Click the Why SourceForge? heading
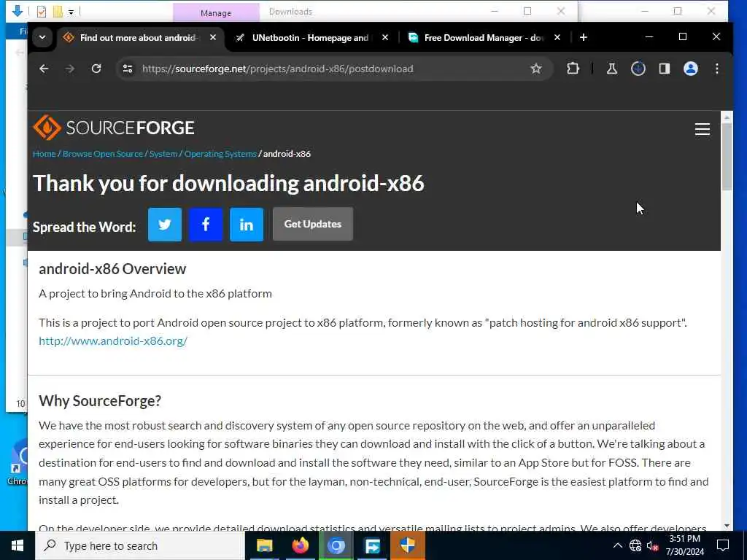Viewport: 747px width, 560px height. tap(100, 401)
